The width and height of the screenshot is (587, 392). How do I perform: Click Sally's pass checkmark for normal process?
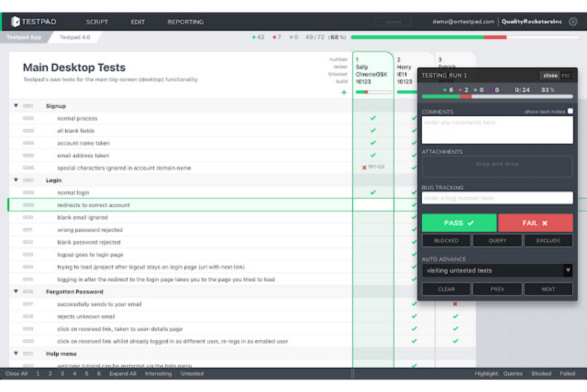[x=373, y=118]
